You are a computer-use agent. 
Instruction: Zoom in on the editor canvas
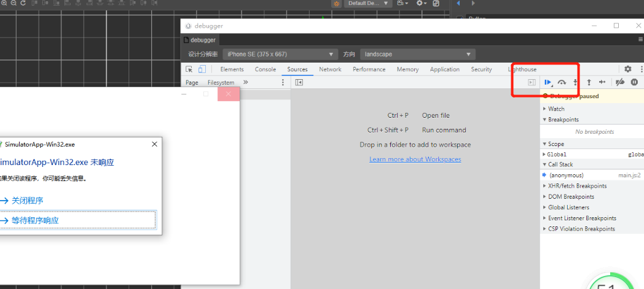click(x=4, y=3)
